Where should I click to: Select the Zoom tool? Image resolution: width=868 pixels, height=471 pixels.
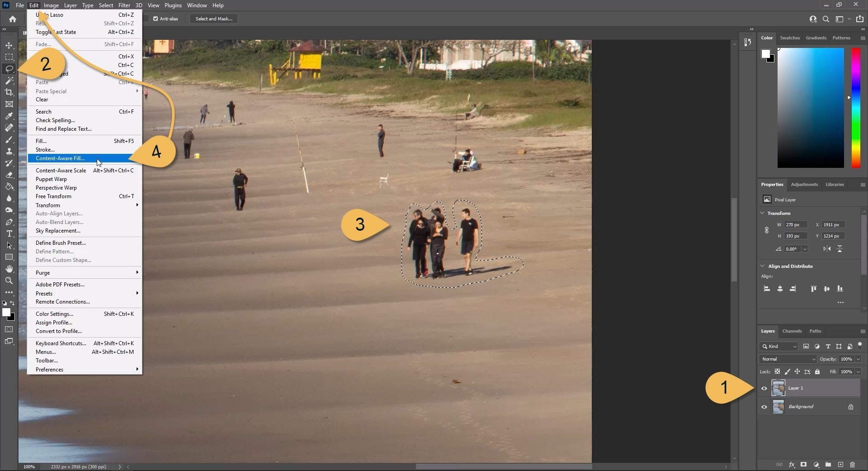9,281
